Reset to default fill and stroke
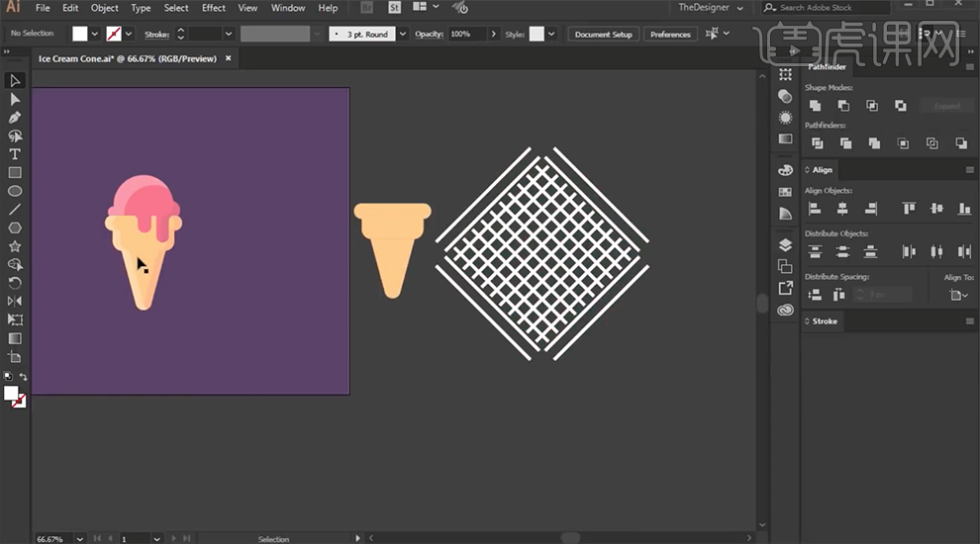980x544 pixels. pos(7,377)
